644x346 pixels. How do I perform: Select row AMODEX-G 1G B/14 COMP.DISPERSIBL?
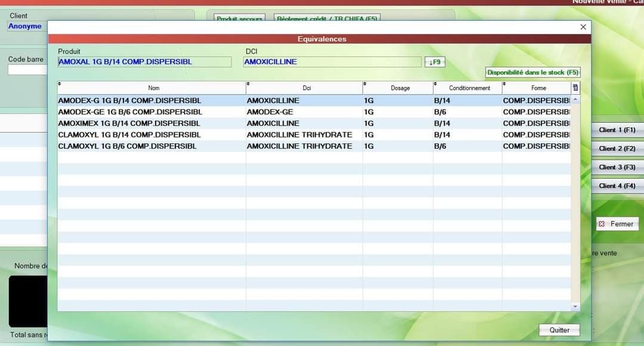314,101
